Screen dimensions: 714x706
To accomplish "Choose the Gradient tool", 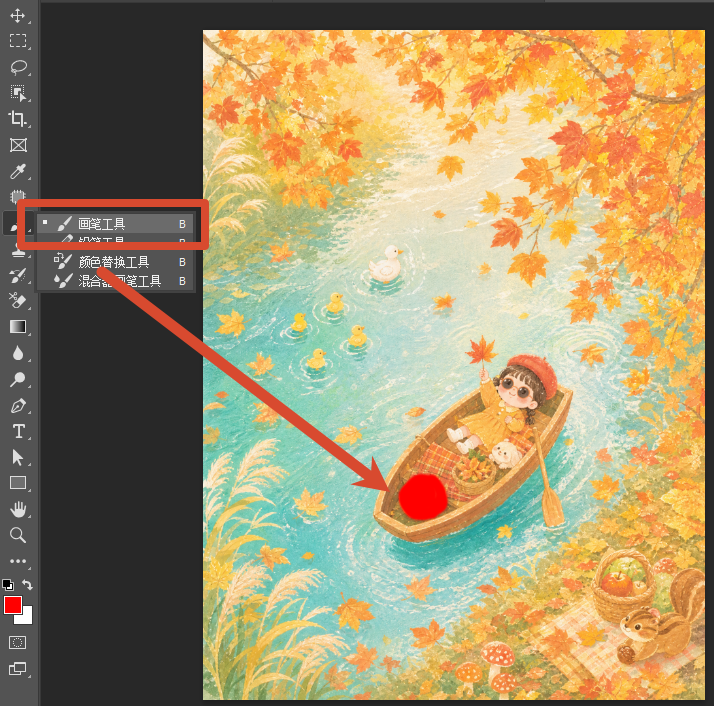I will tap(18, 327).
